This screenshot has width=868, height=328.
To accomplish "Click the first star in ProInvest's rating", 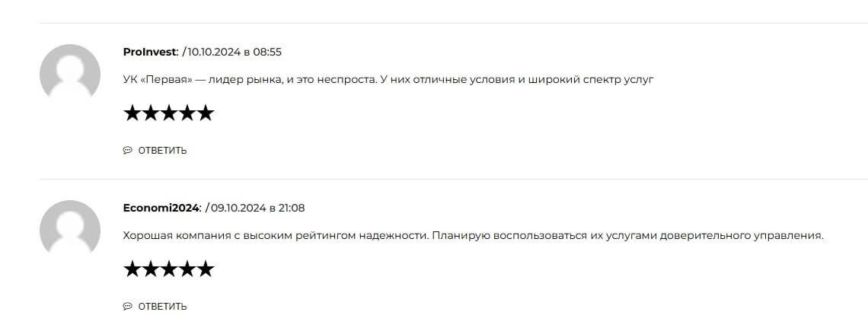I will (x=132, y=114).
